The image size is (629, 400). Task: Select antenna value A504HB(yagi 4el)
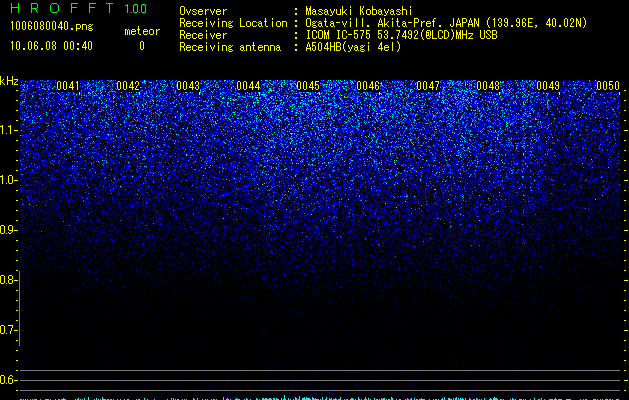coord(353,47)
